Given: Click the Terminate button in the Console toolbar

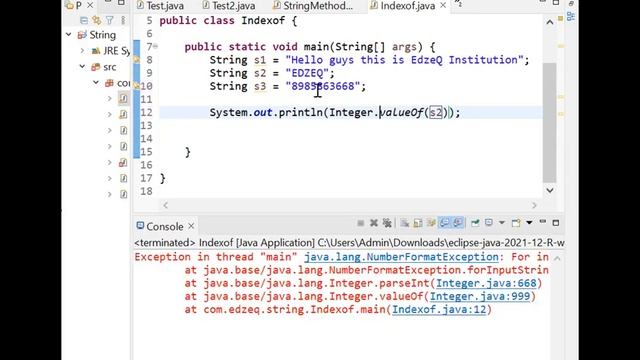Looking at the screenshot, I should tap(360, 223).
